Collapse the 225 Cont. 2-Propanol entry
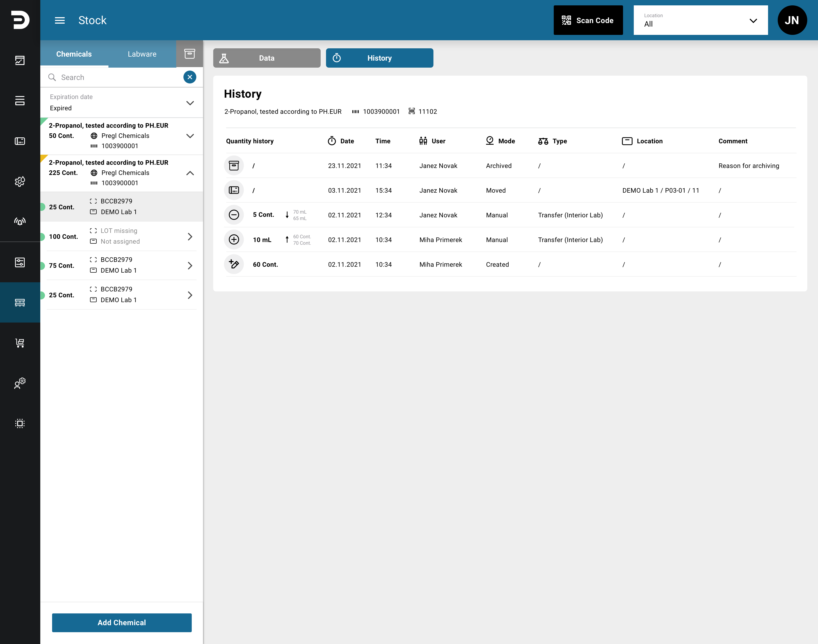 point(190,173)
